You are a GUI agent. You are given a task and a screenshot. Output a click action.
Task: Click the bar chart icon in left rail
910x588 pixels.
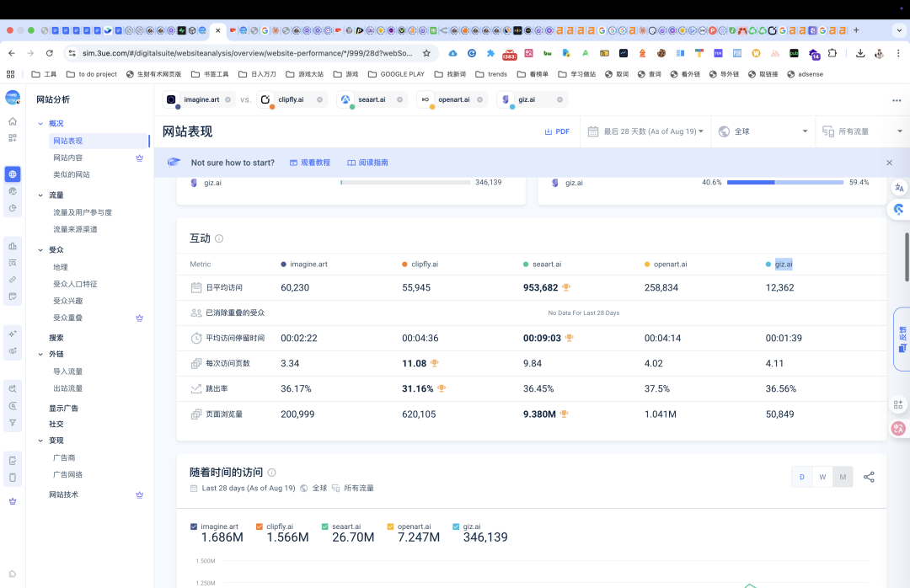(13, 246)
